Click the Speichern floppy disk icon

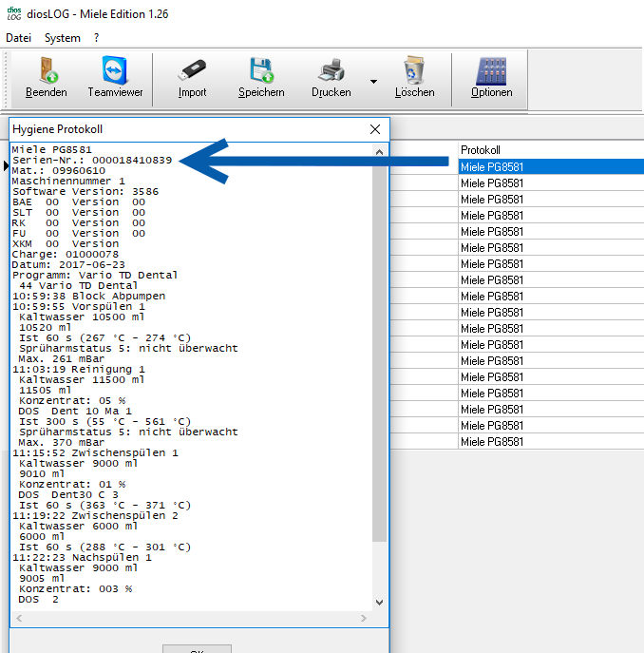click(x=261, y=72)
